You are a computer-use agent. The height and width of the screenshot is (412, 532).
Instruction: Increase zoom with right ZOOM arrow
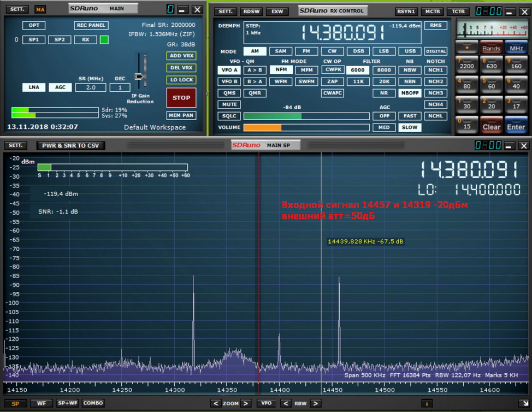tap(246, 403)
